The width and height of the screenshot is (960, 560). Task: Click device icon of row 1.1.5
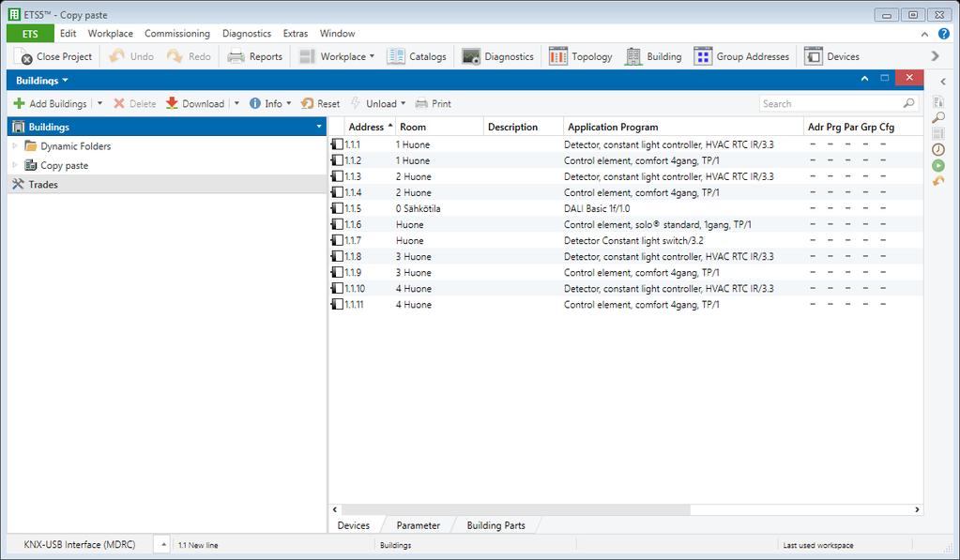pos(337,208)
